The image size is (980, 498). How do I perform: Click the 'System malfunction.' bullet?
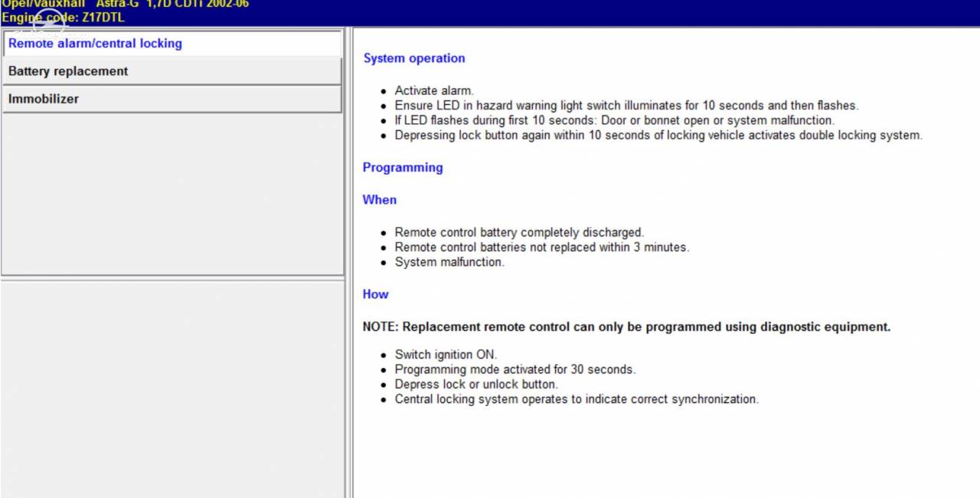[x=449, y=262]
